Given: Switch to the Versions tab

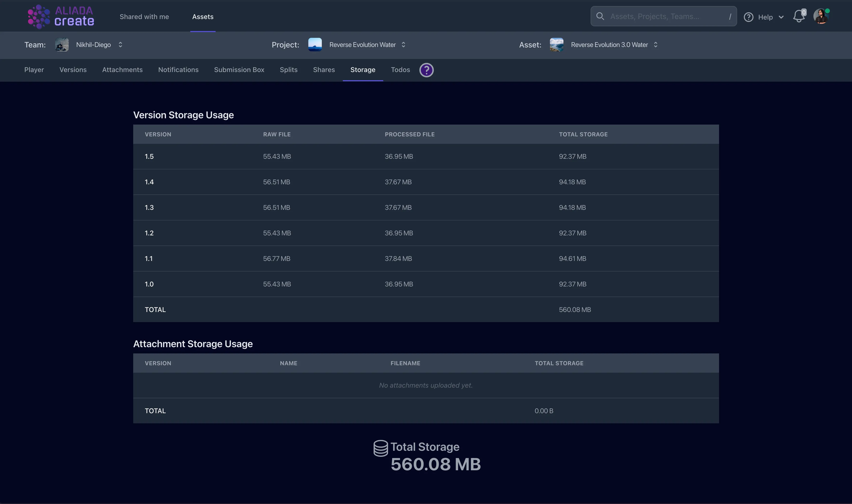Looking at the screenshot, I should [73, 70].
